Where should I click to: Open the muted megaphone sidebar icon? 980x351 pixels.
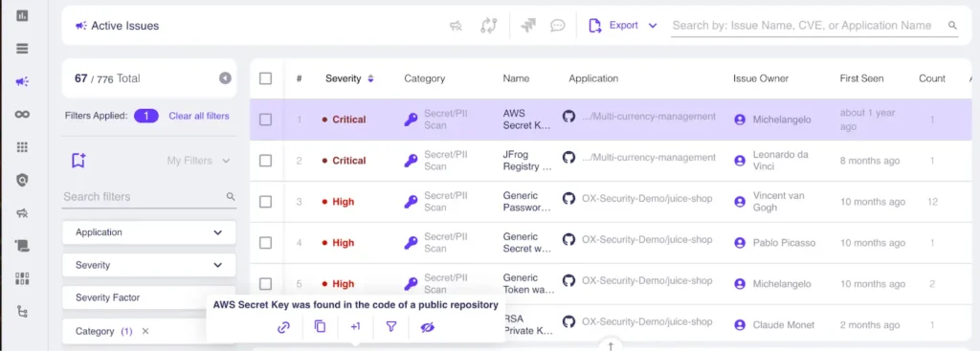pyautogui.click(x=23, y=213)
